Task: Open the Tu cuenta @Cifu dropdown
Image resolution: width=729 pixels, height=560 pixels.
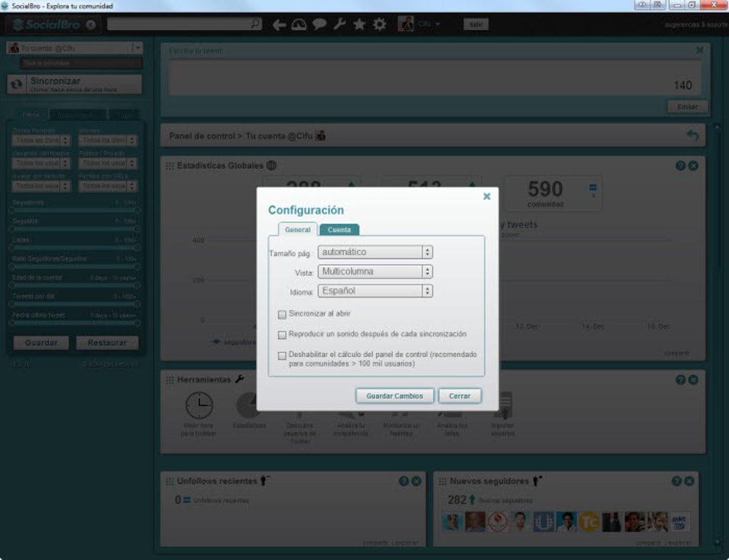Action: coord(74,48)
